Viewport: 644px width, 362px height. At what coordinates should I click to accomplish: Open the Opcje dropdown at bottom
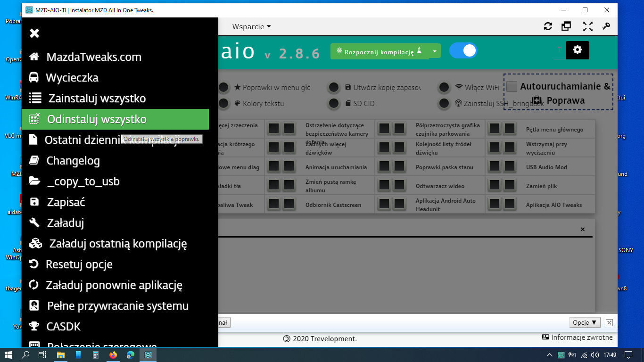point(585,323)
